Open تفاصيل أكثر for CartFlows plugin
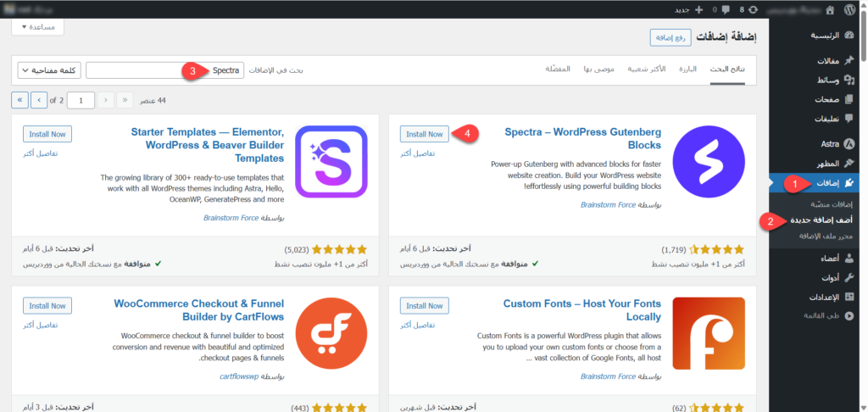This screenshot has height=412, width=868. (x=41, y=325)
